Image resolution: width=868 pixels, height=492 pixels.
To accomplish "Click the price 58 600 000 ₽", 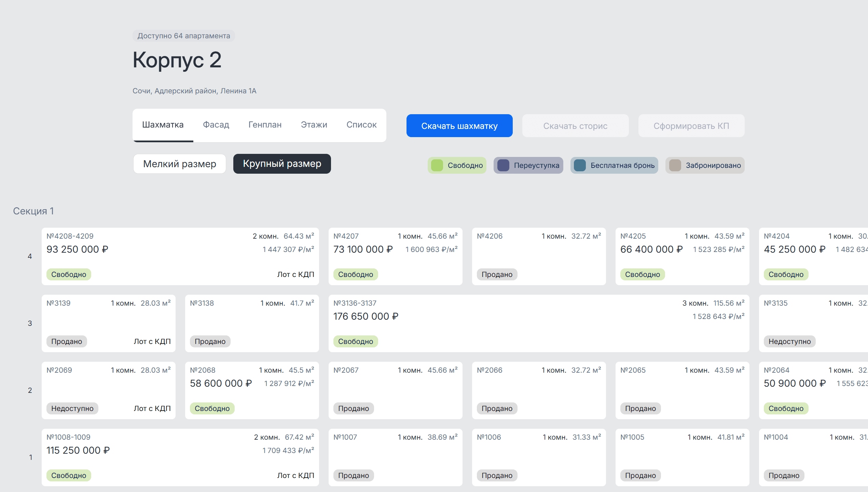I will 221,384.
